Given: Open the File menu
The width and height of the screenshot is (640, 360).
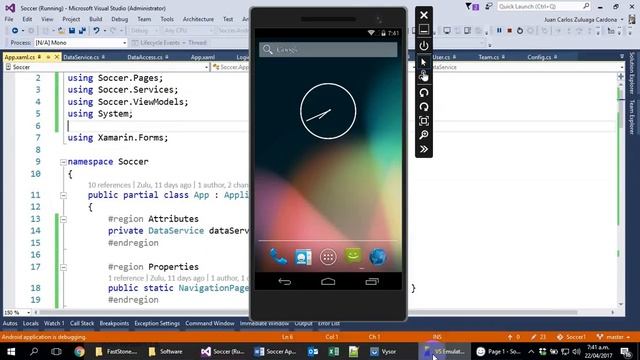Looking at the screenshot, I should pos(9,19).
